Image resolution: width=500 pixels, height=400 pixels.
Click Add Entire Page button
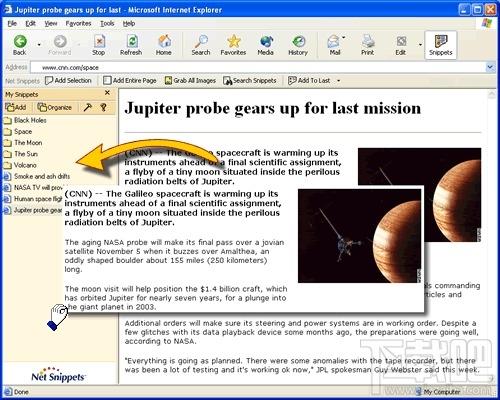130,80
